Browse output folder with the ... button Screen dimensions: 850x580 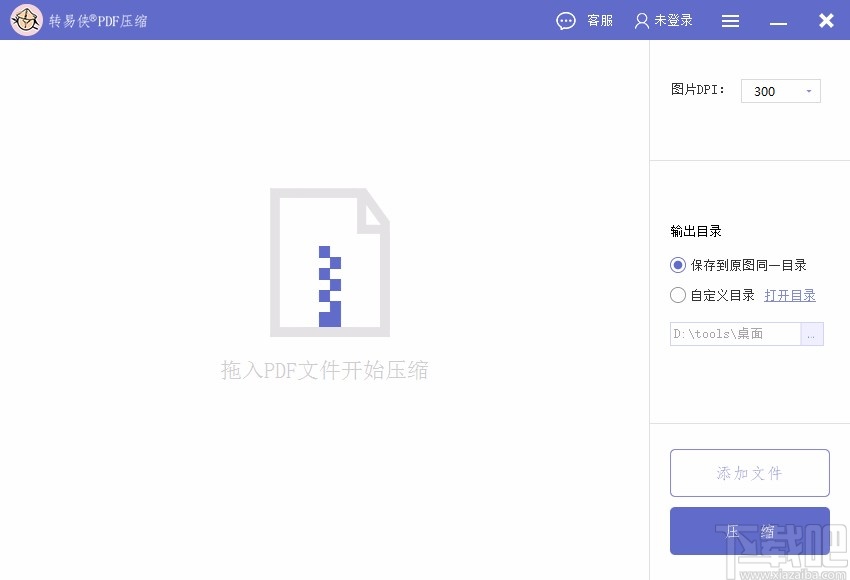pos(812,334)
